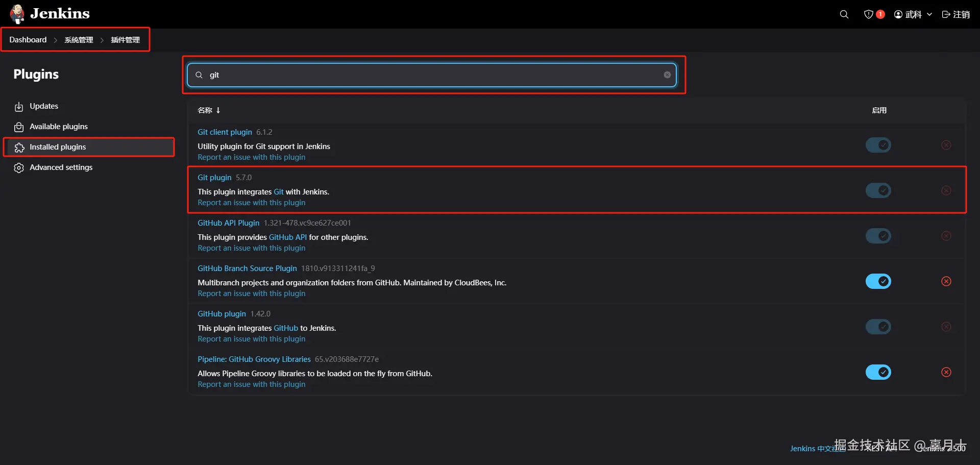Viewport: 980px width, 465px height.
Task: Report an issue for GitHub plugin
Action: coord(252,339)
